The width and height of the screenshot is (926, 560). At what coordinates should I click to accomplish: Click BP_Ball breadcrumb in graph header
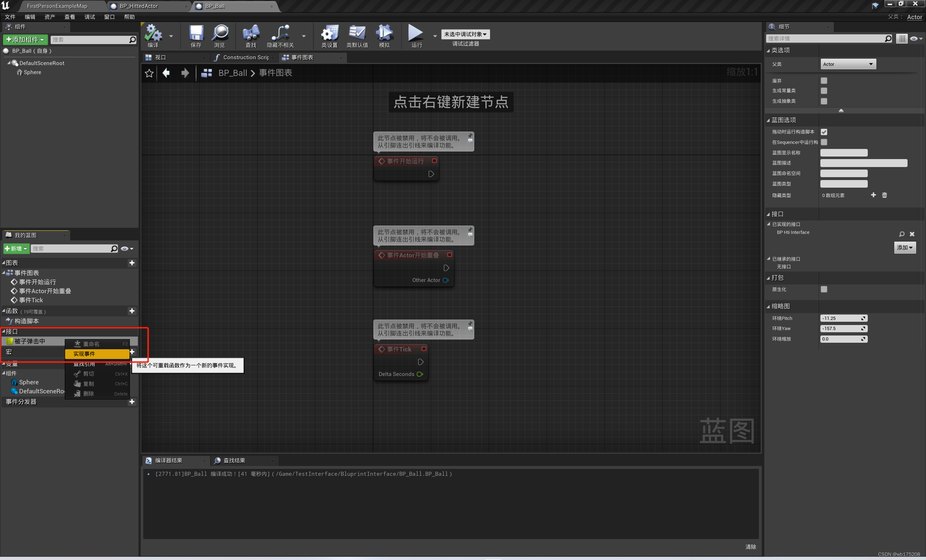pos(233,73)
